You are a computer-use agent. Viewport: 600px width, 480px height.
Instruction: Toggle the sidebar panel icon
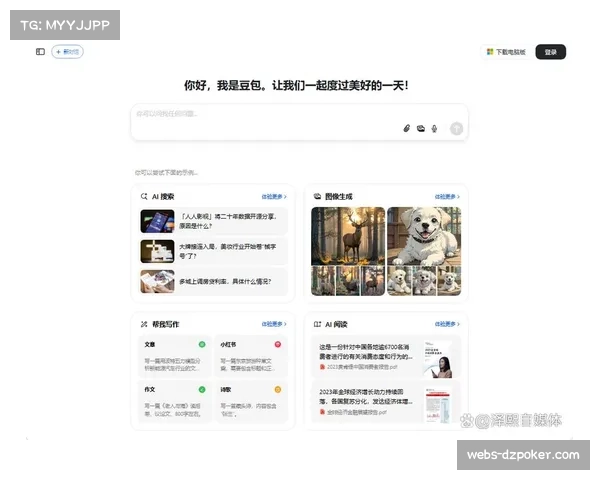40,52
